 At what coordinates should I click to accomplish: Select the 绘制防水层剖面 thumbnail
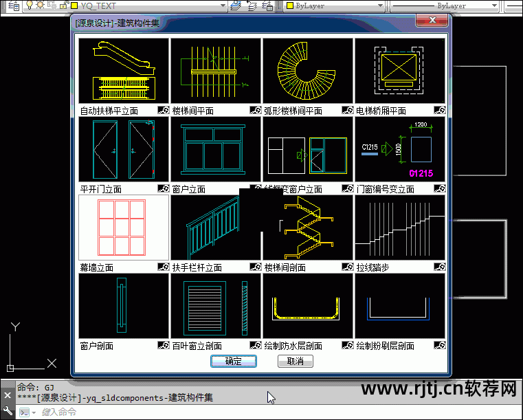pos(308,306)
